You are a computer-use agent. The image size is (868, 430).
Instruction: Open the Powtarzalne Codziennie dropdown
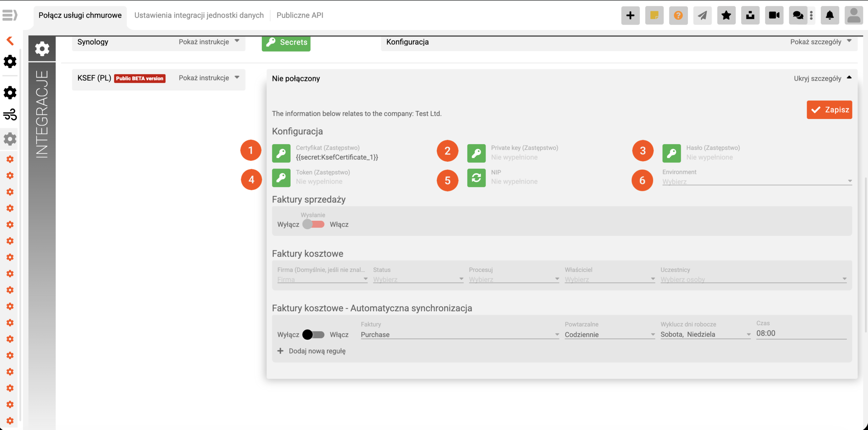pos(609,334)
